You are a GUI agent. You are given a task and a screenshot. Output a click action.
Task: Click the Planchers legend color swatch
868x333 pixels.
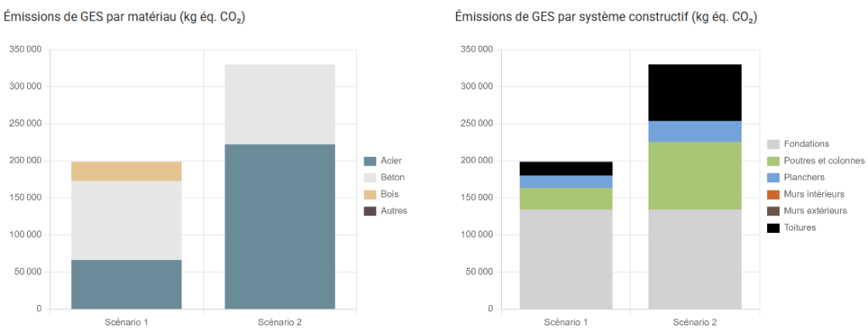point(773,178)
